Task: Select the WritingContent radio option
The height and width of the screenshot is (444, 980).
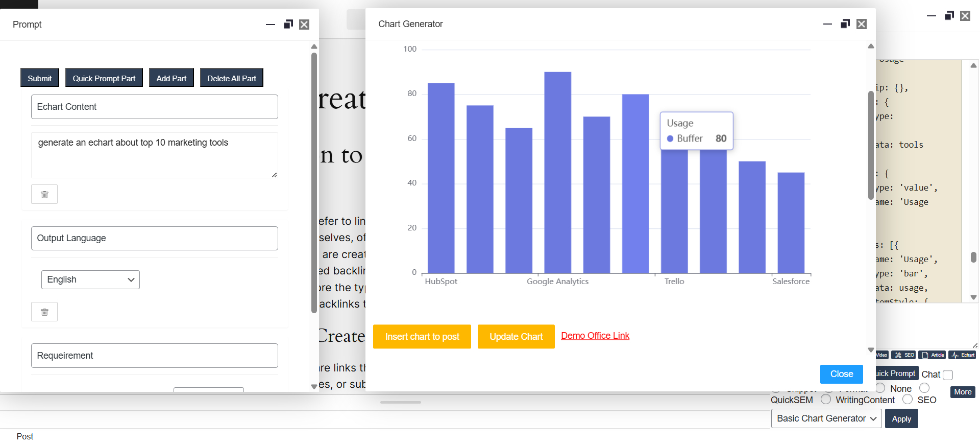Action: click(826, 400)
